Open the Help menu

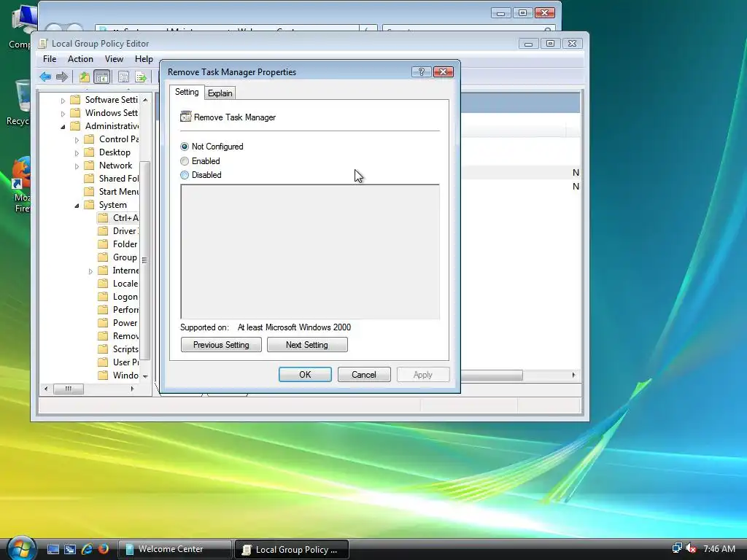(x=144, y=59)
